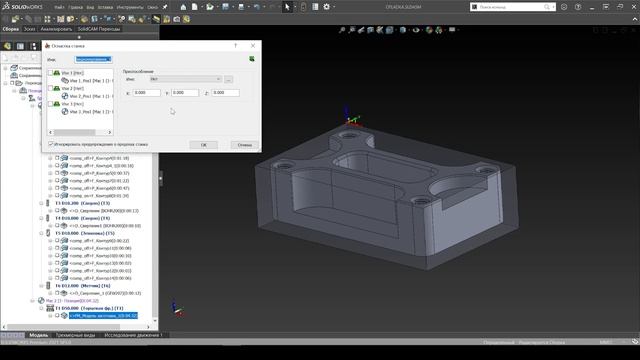Switch to the SolidCAM Переходы tab
Image resolution: width=640 pixels, height=360 pixels.
click(99, 29)
